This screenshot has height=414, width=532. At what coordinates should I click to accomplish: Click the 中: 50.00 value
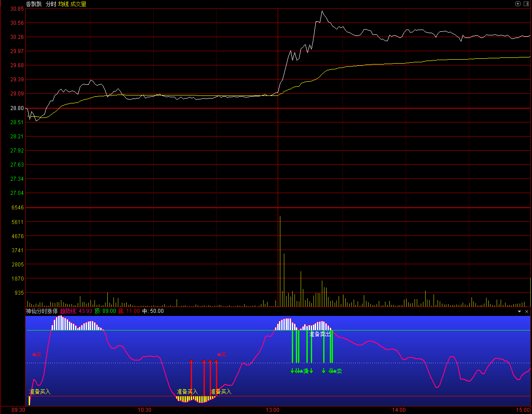click(153, 311)
